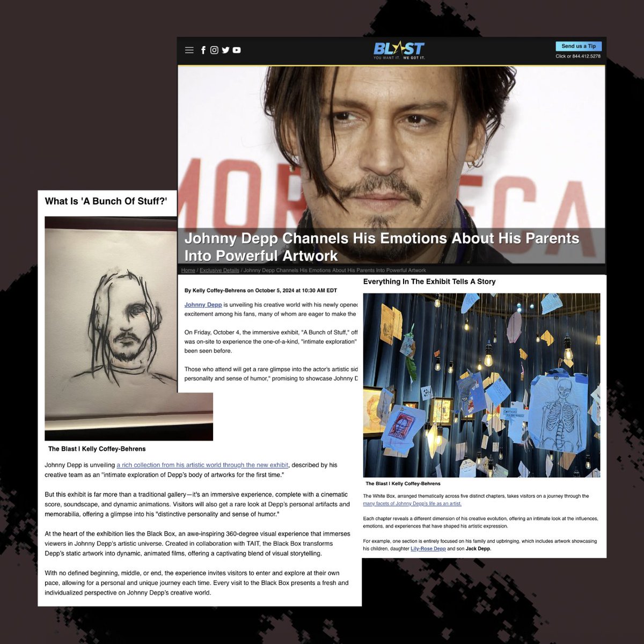Screen dimensions: 644x644
Task: Click the paragraph starting 'On Friday, October 4'
Action: pos(271,341)
